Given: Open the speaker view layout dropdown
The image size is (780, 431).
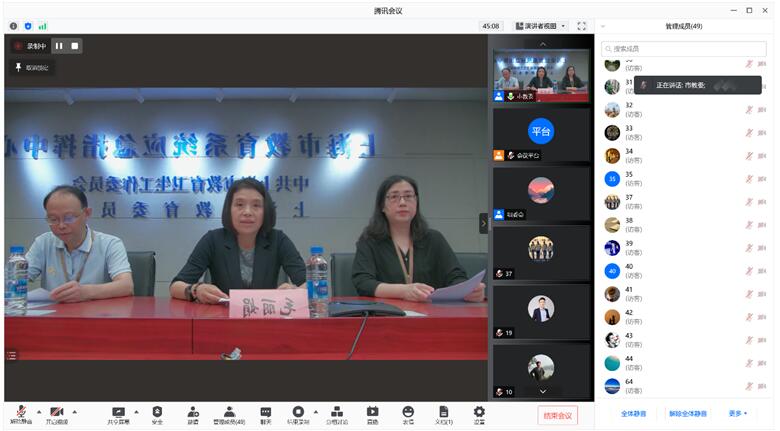Looking at the screenshot, I should 541,26.
